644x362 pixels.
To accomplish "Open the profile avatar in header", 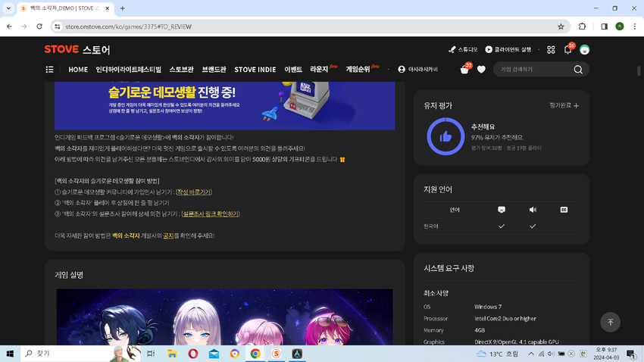I will pos(584,50).
